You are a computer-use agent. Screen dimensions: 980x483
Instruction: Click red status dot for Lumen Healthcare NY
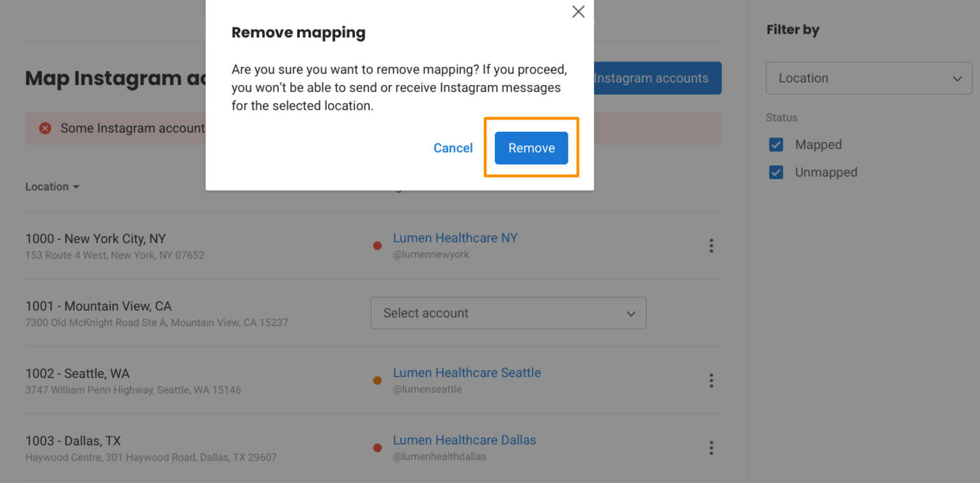(x=377, y=246)
